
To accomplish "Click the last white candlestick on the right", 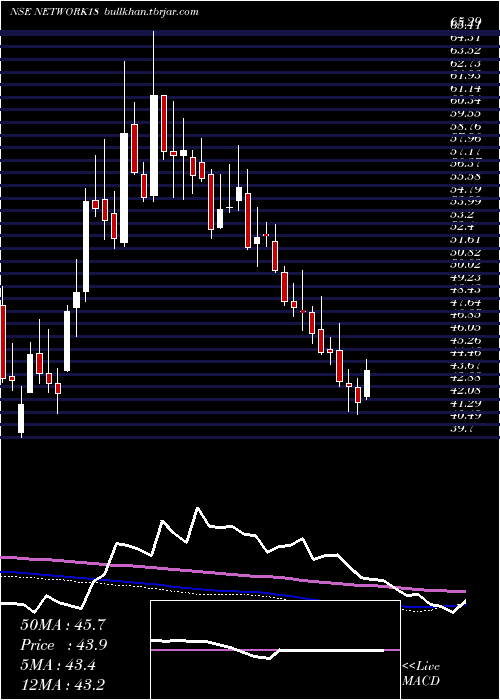I will point(367,383).
